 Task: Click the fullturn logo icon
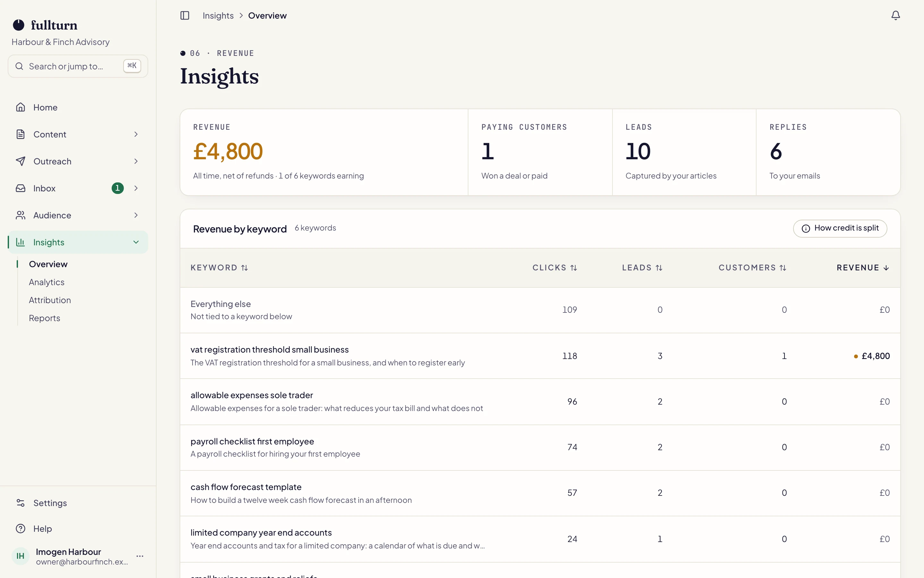pyautogui.click(x=19, y=25)
